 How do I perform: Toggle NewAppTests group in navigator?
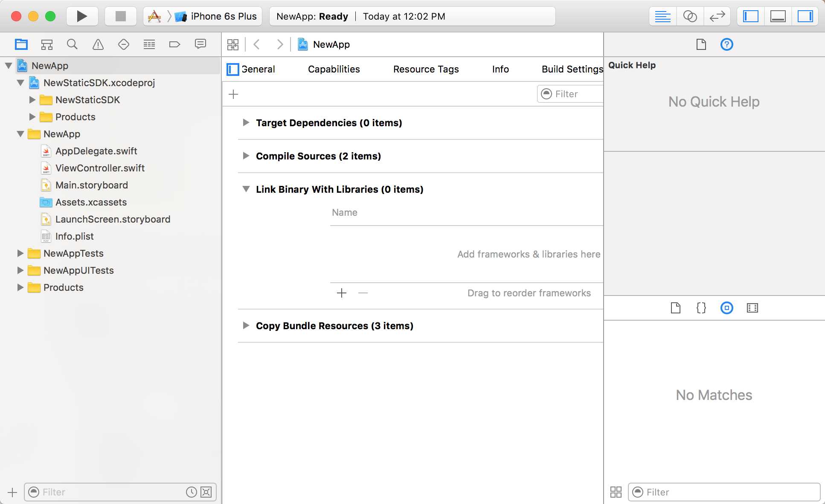20,253
